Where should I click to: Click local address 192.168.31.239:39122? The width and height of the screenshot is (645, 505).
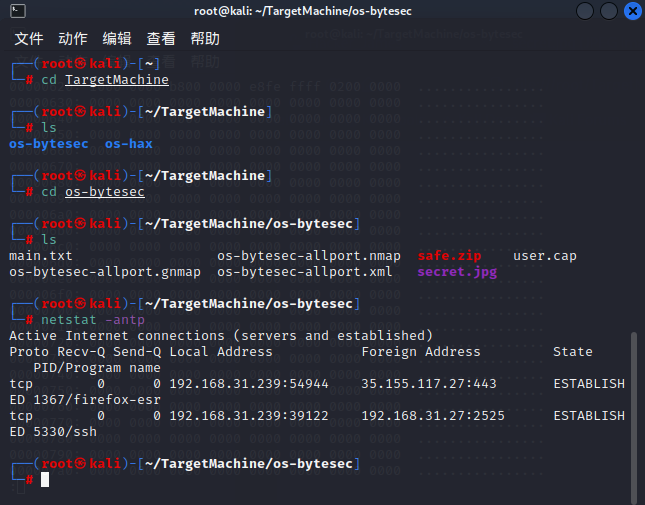249,416
